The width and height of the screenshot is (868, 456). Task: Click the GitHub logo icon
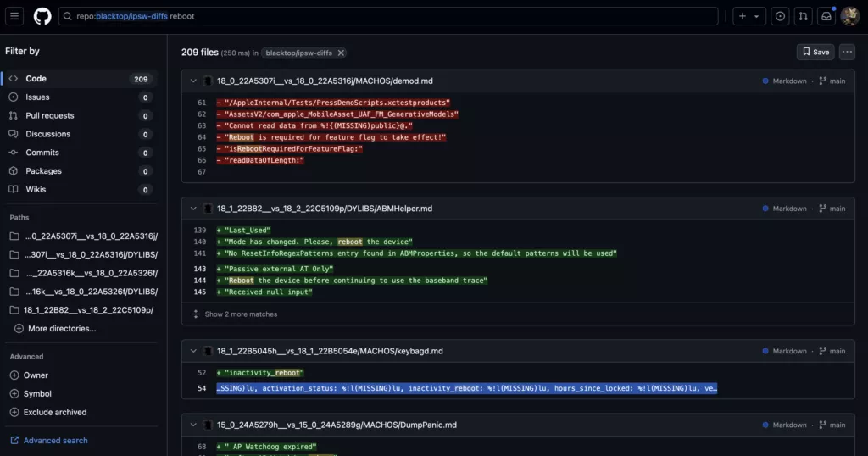[x=42, y=16]
